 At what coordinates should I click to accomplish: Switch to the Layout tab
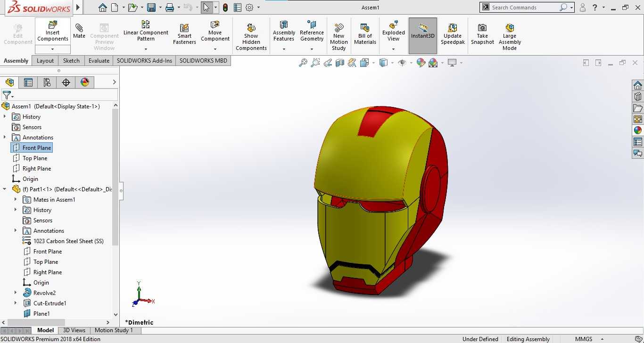click(x=45, y=60)
